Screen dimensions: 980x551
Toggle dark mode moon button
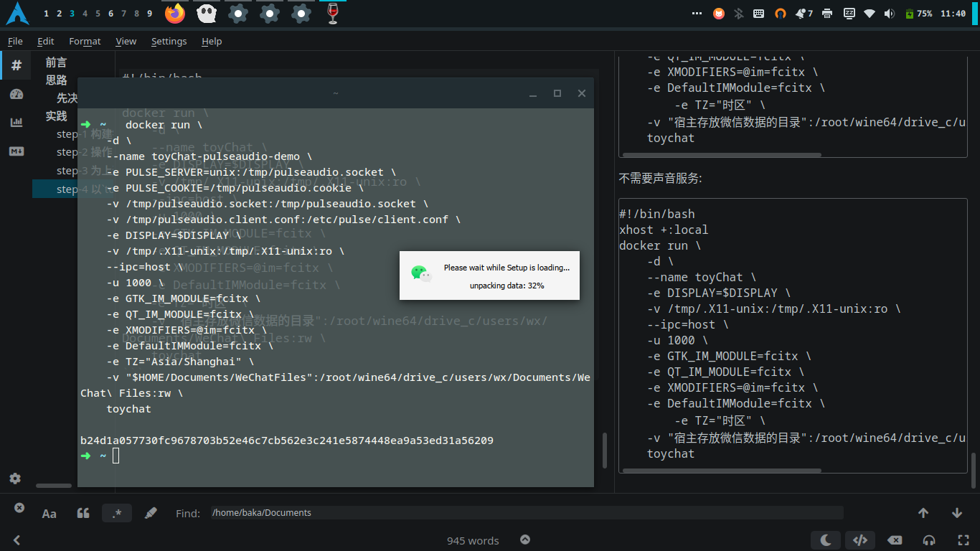click(826, 540)
